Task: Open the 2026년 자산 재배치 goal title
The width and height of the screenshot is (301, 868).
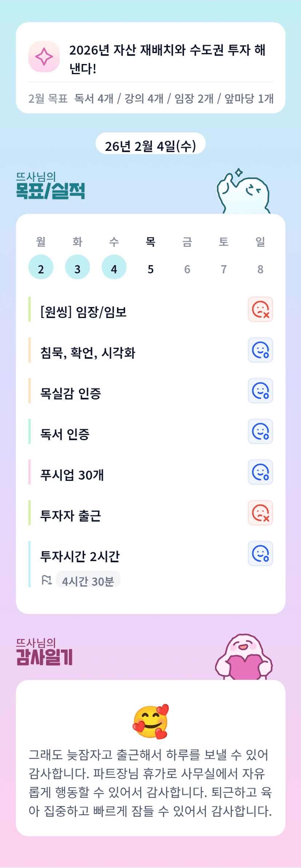Action: click(167, 59)
